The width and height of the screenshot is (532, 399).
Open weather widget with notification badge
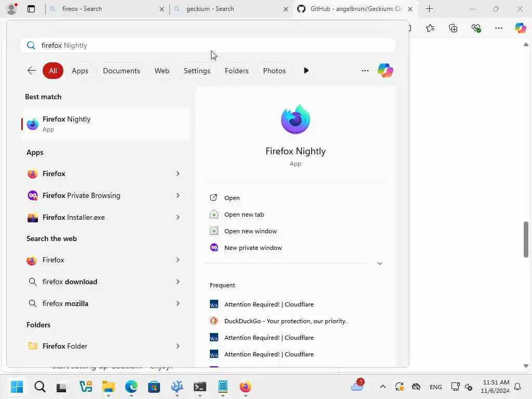[x=357, y=386]
